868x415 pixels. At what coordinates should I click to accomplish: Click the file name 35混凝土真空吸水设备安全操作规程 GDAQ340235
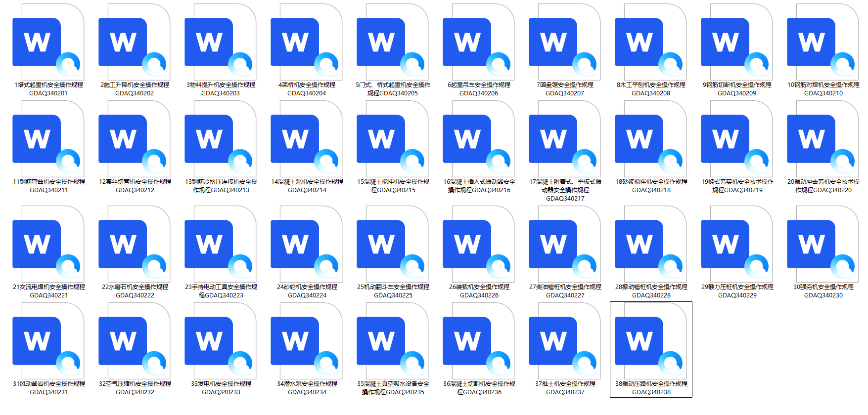(393, 388)
